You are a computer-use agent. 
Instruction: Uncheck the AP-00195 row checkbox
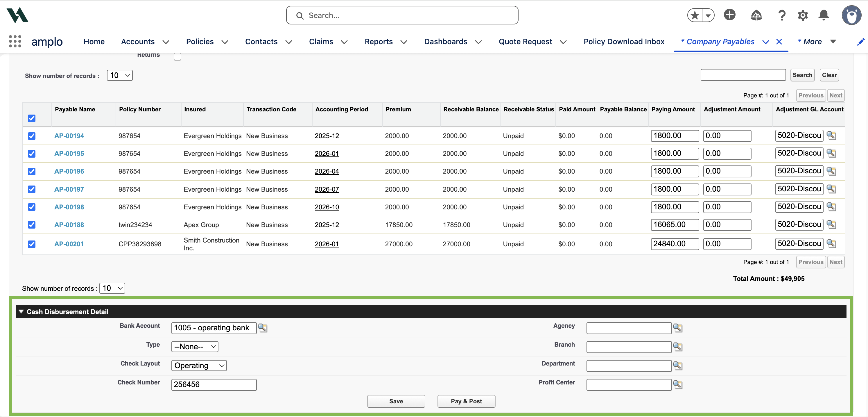pos(32,154)
